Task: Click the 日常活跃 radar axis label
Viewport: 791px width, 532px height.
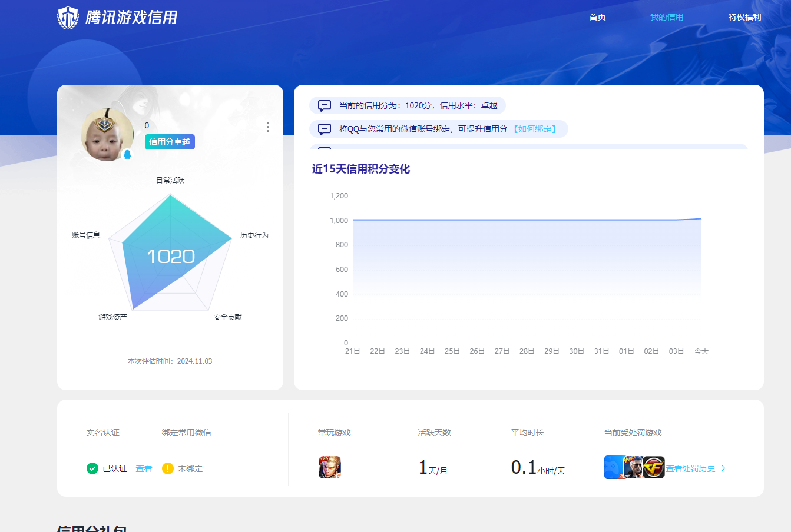Action: click(x=170, y=180)
